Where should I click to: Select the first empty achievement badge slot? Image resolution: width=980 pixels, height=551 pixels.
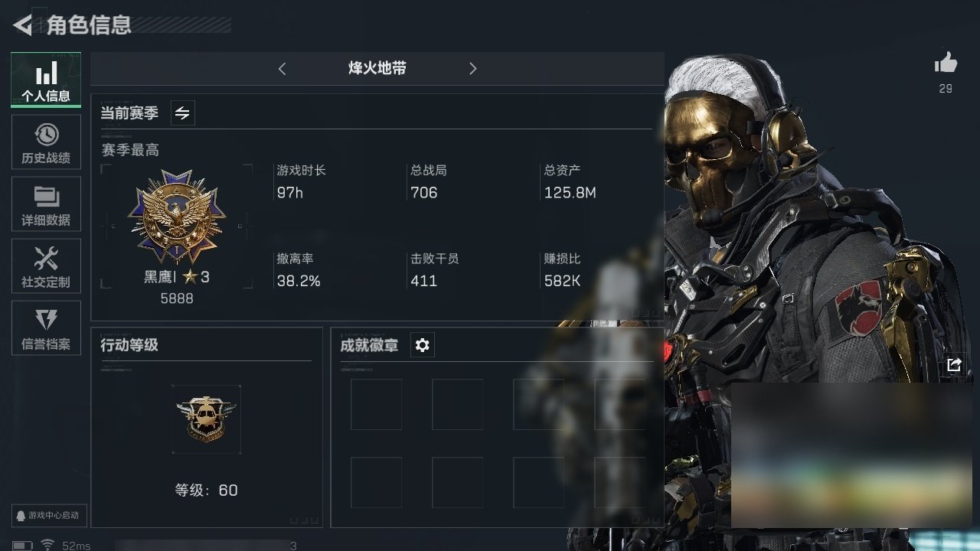tap(376, 404)
